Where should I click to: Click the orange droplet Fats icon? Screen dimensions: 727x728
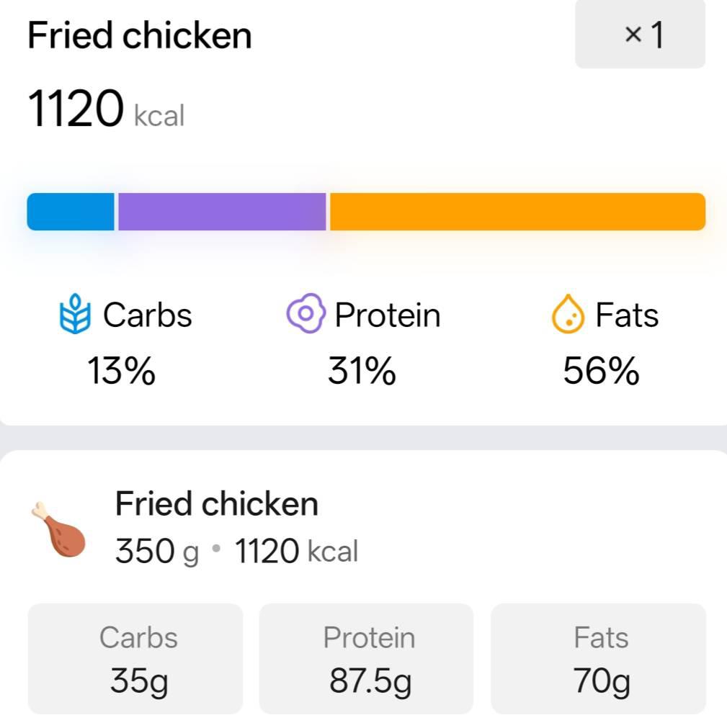567,315
